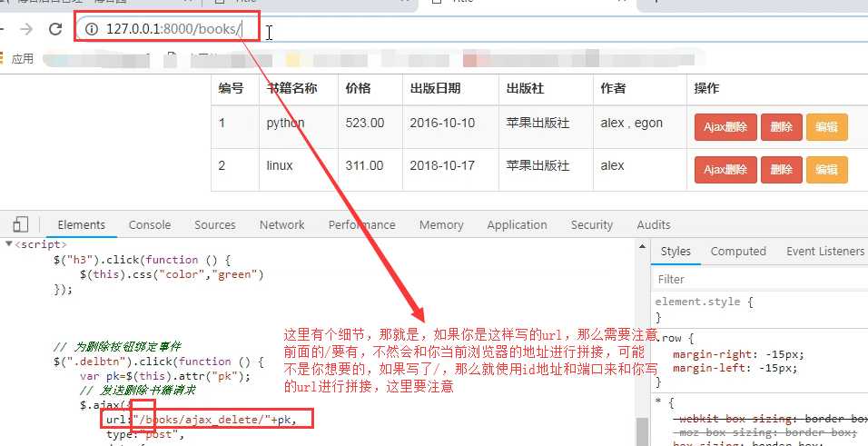Click the type:"post" code line

(x=145, y=434)
